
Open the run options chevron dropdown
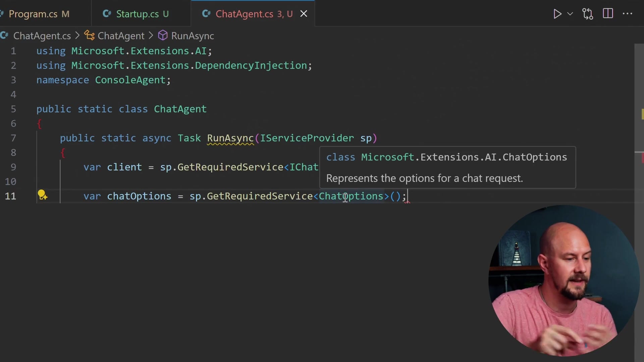coord(570,14)
